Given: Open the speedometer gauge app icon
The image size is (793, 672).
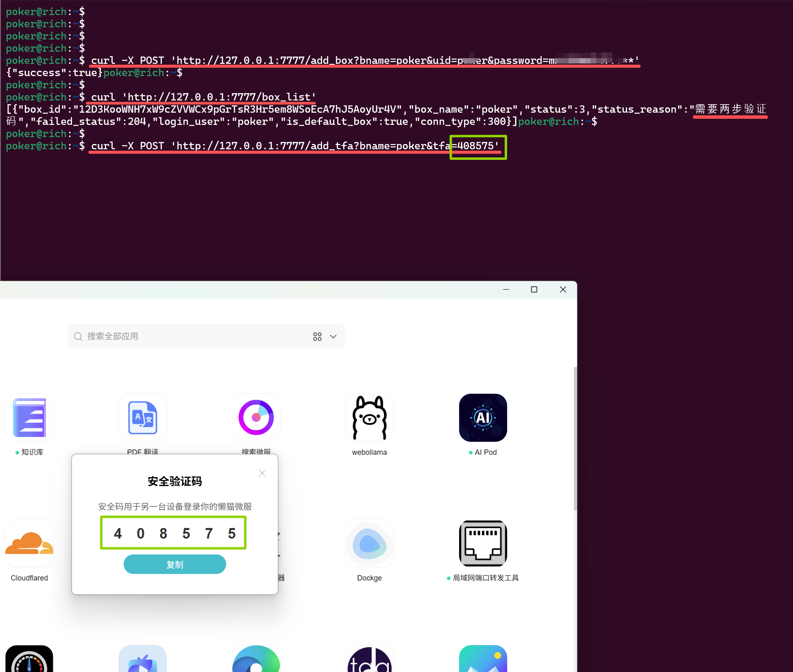Looking at the screenshot, I should pyautogui.click(x=29, y=659).
